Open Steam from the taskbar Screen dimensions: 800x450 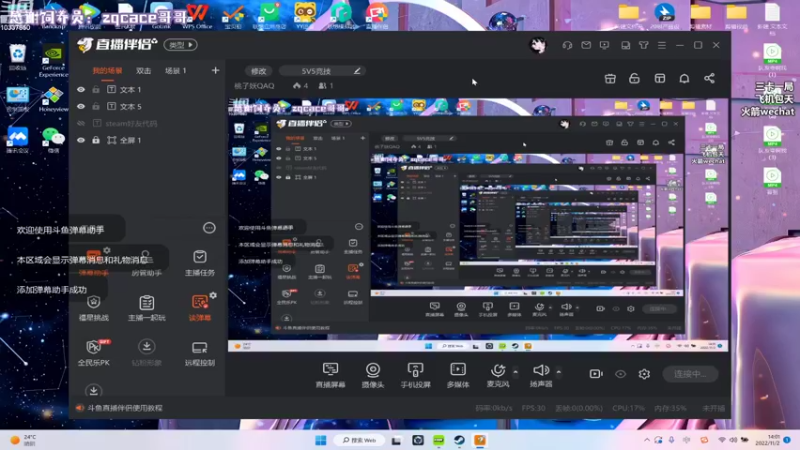[x=459, y=440]
